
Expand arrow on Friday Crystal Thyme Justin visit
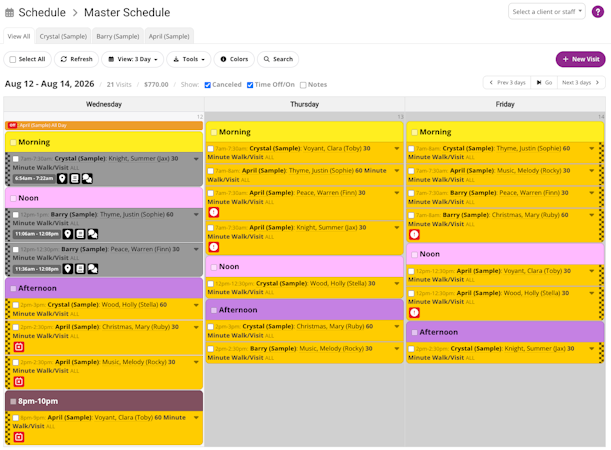[x=592, y=148]
